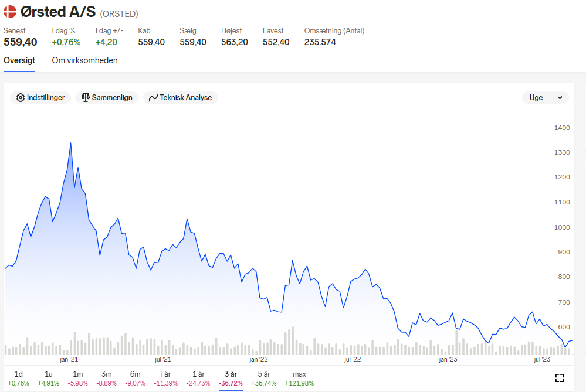Switch to the Oversigt tab

pos(19,60)
